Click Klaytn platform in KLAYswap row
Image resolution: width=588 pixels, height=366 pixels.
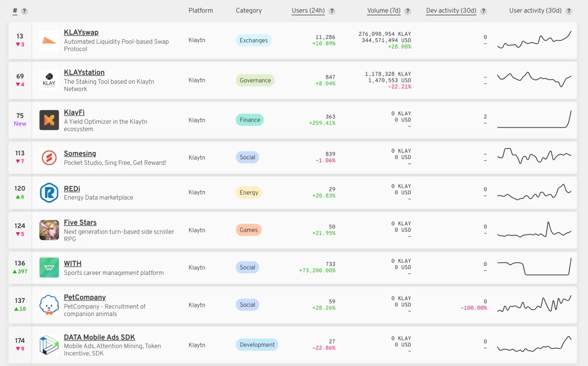coord(197,40)
